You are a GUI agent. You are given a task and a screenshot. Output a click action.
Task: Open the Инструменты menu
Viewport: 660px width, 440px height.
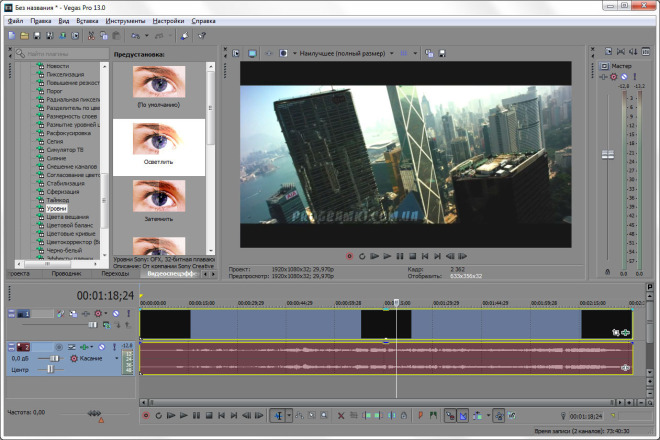coord(125,21)
